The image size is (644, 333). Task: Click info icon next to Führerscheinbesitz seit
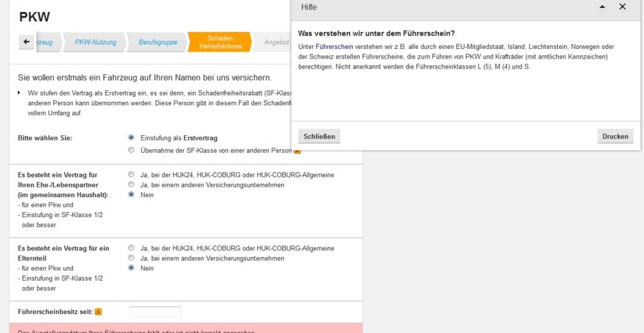pyautogui.click(x=98, y=312)
